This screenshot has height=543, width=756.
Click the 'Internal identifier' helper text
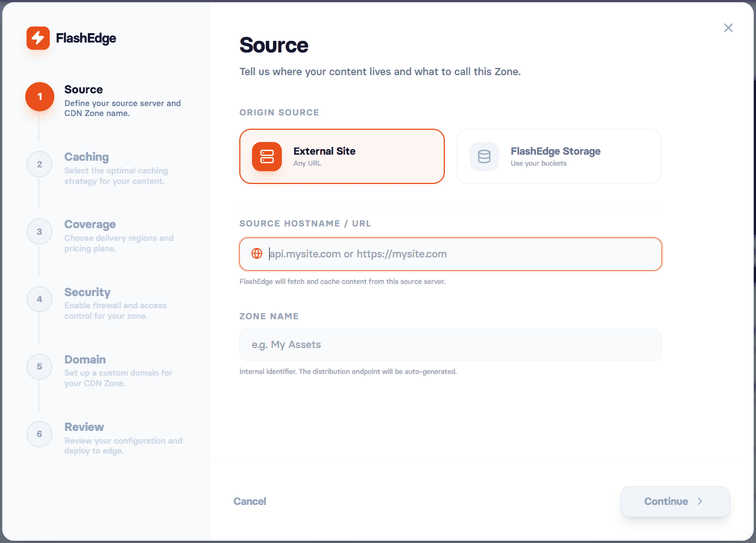348,372
